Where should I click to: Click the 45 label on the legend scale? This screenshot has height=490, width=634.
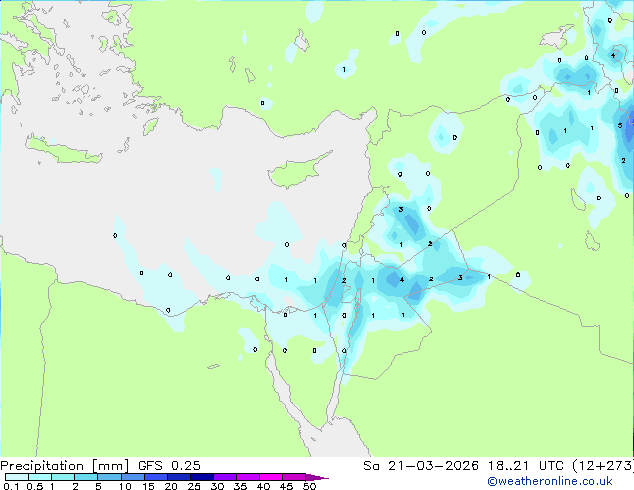(286, 486)
